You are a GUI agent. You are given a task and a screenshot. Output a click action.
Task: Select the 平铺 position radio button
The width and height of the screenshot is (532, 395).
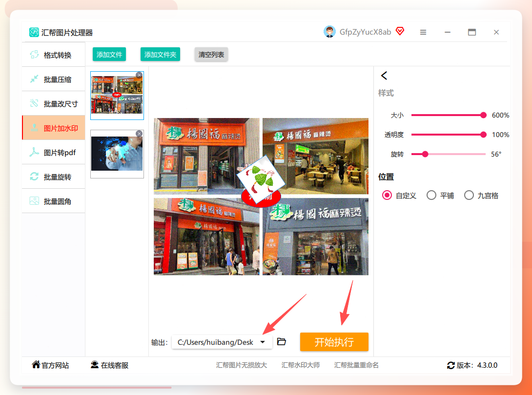pos(431,195)
